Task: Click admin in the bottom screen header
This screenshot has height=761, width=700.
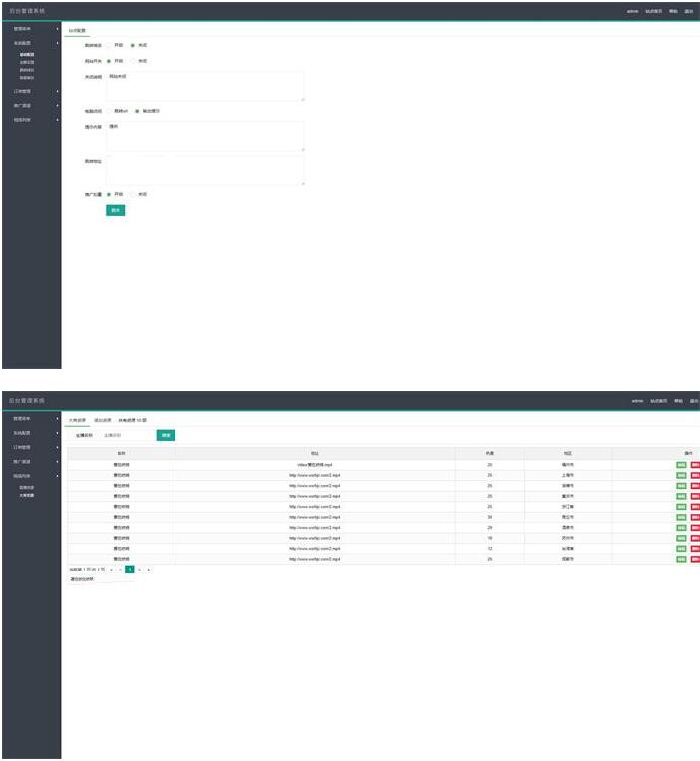Action: pos(637,401)
